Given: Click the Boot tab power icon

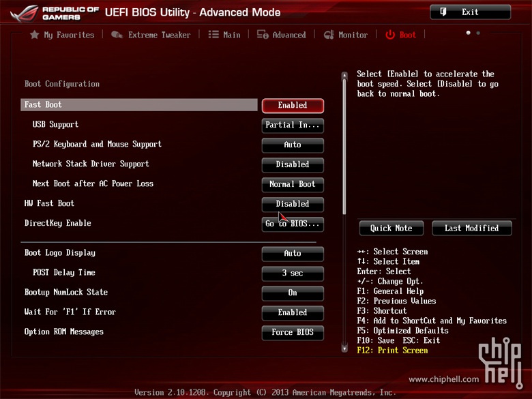Looking at the screenshot, I should click(390, 35).
